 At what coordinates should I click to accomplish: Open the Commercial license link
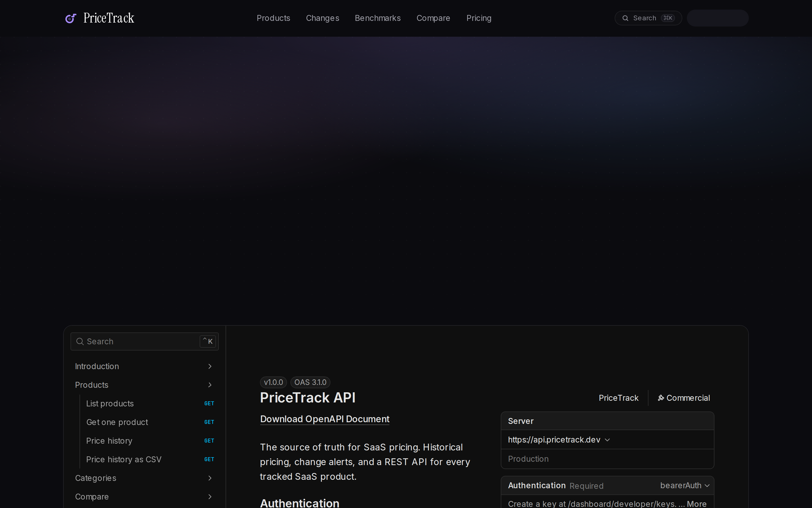(x=683, y=398)
